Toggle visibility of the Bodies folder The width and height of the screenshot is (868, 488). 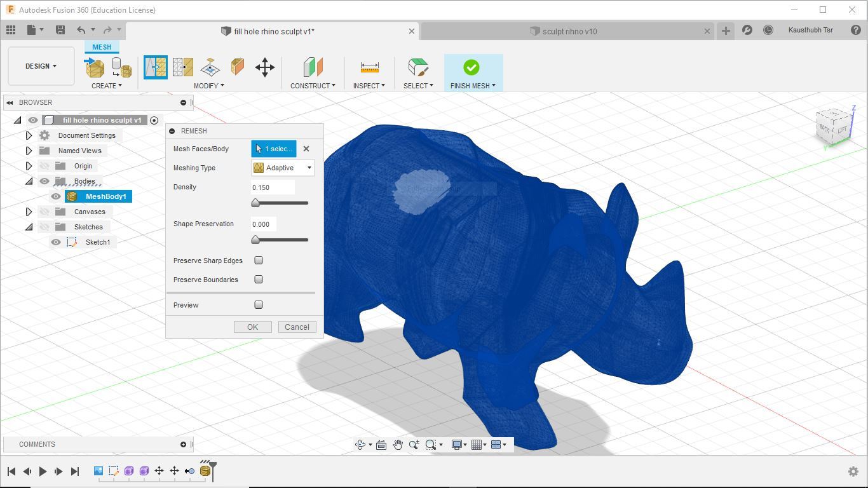click(44, 181)
